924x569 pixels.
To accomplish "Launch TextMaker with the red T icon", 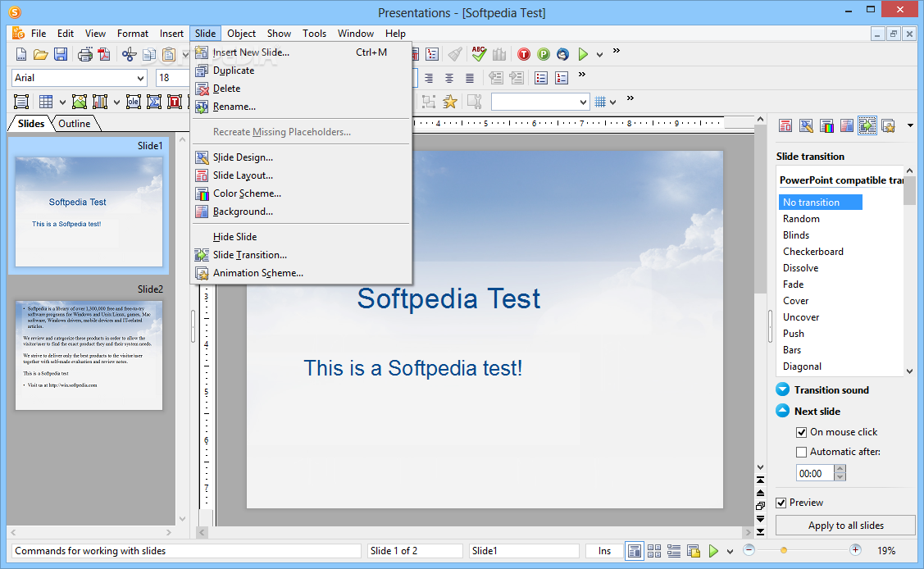I will tap(523, 54).
